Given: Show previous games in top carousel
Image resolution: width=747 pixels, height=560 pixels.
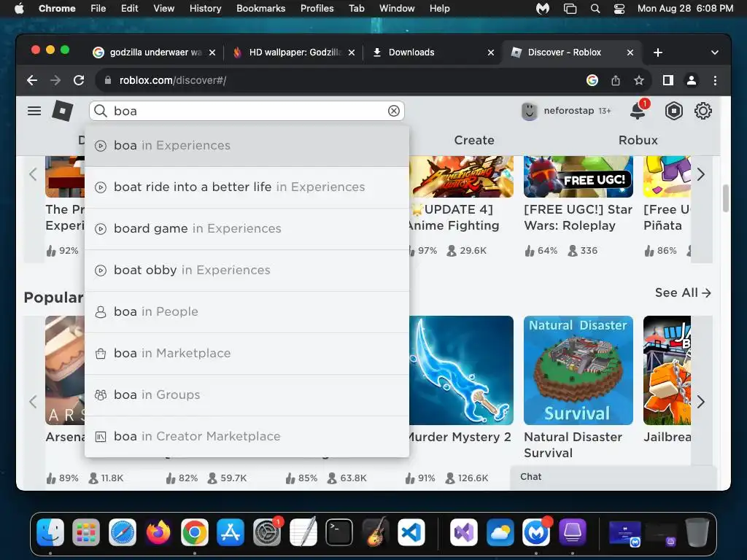Looking at the screenshot, I should click(x=33, y=174).
